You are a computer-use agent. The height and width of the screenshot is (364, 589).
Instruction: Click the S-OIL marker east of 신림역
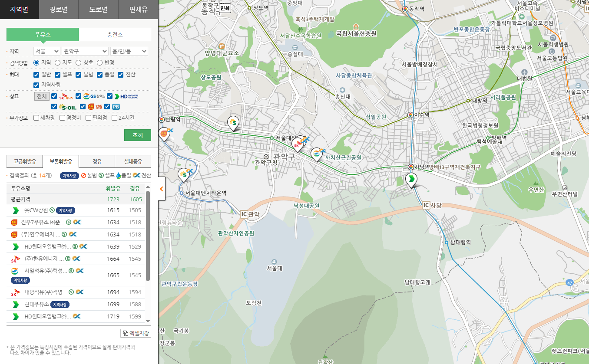[x=234, y=123]
